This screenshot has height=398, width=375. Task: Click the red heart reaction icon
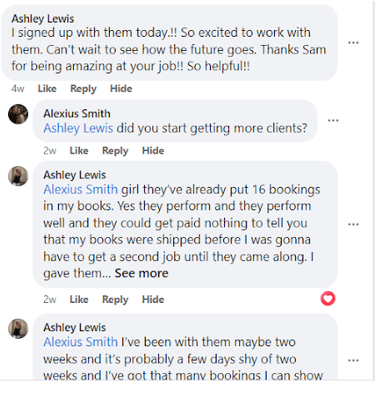(x=328, y=298)
